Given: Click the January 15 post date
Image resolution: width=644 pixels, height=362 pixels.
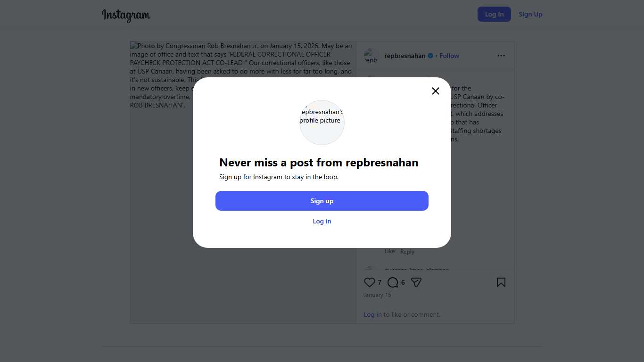Looking at the screenshot, I should (377, 295).
